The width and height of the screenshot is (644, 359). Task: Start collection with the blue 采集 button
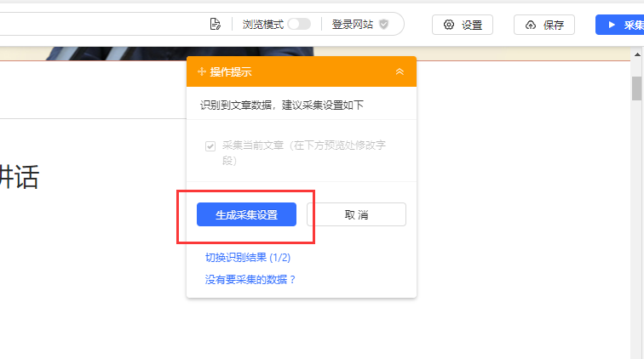pos(621,25)
